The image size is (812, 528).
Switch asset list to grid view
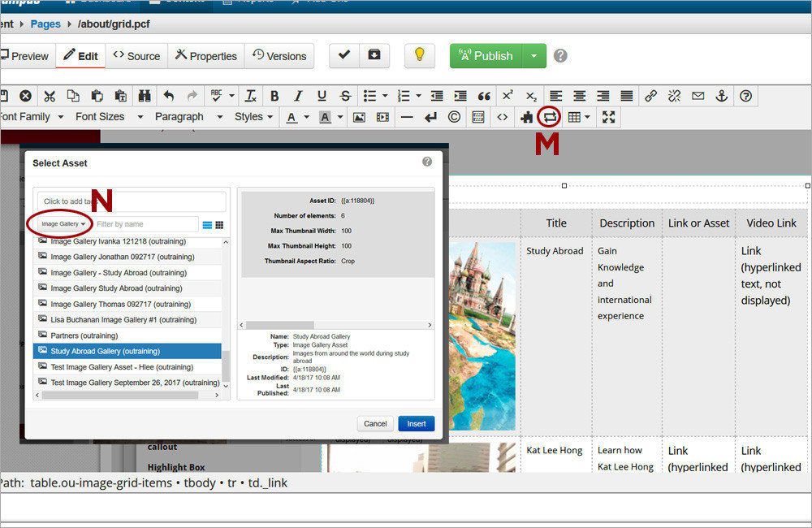pyautogui.click(x=219, y=225)
